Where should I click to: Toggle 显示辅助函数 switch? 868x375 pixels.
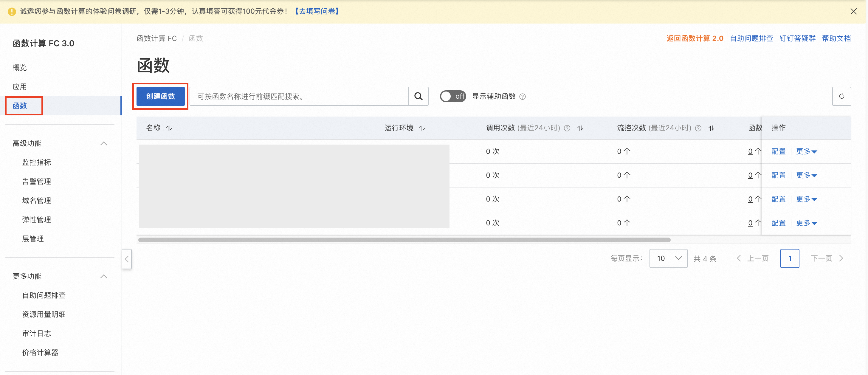[x=452, y=96]
